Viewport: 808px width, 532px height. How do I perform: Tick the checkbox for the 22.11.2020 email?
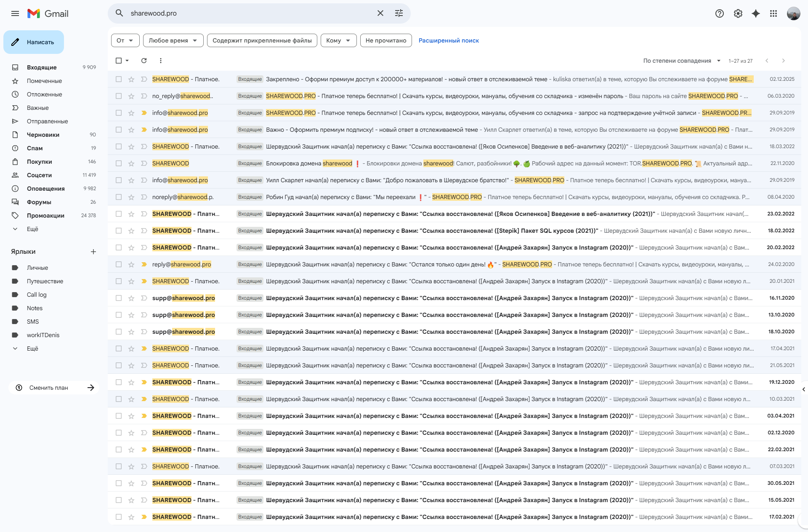(x=119, y=163)
